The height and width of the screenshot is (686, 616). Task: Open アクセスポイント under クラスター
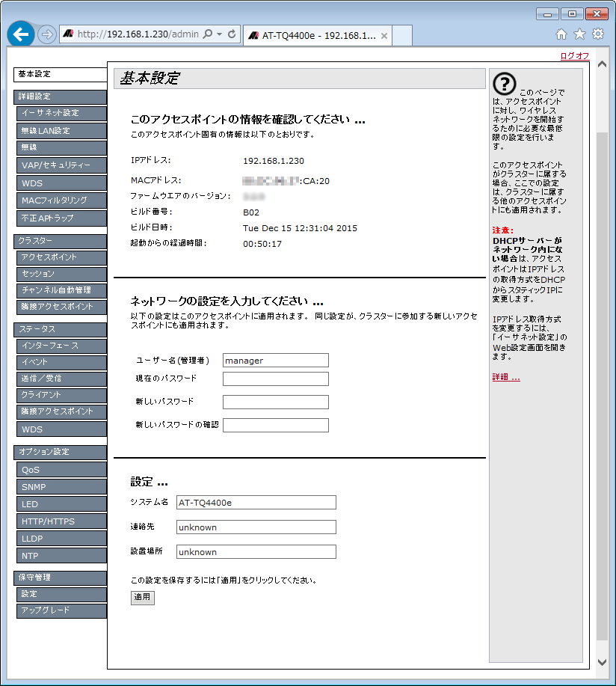[x=61, y=257]
